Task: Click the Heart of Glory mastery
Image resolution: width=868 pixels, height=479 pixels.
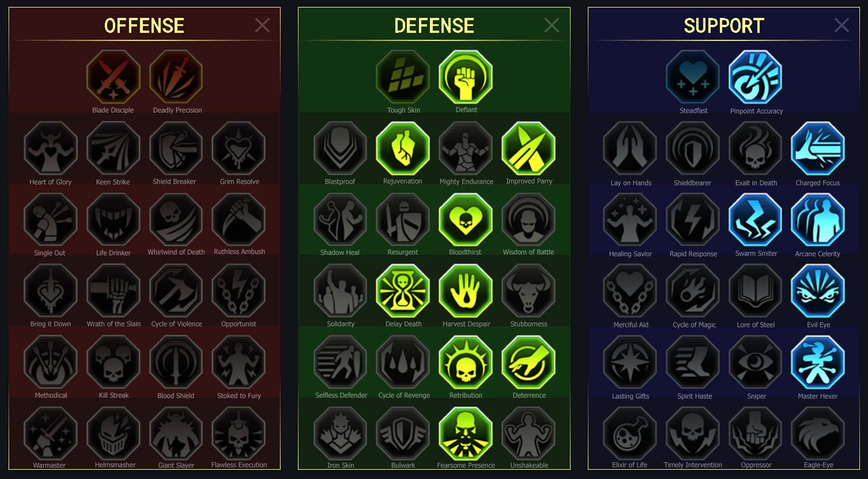Action: (x=51, y=148)
